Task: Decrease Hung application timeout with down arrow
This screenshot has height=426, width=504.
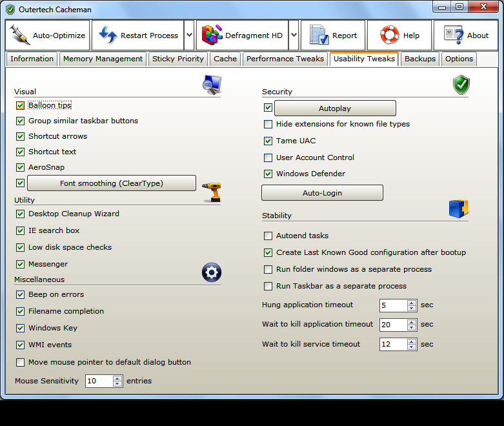Action: 412,308
